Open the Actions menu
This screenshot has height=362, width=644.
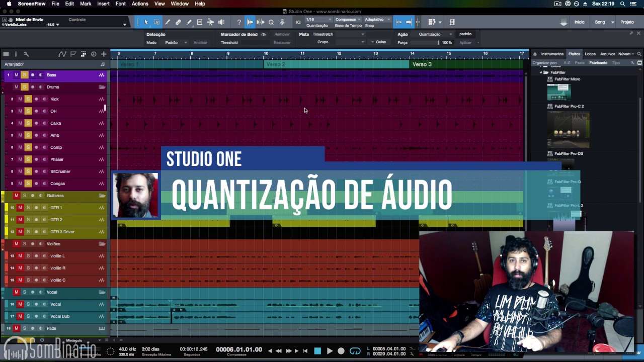[140, 4]
